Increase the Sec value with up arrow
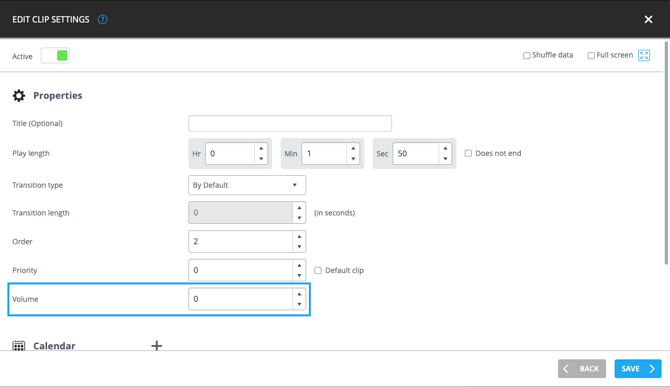 pyautogui.click(x=445, y=148)
